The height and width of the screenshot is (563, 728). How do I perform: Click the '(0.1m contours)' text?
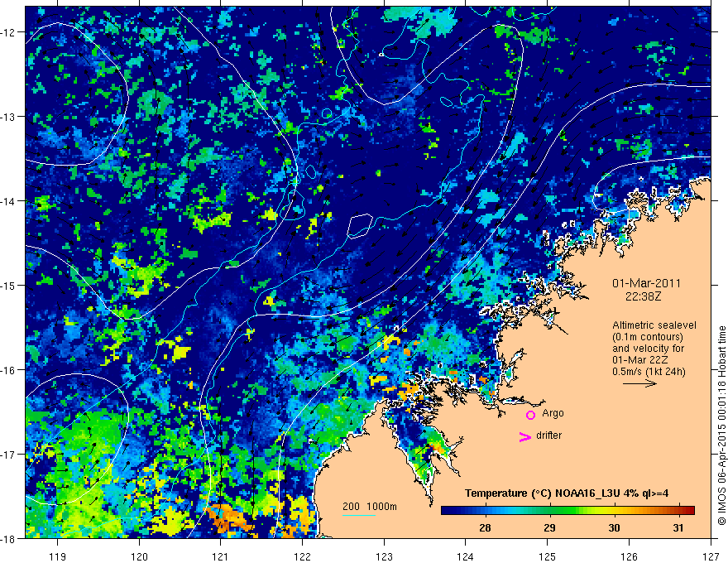(x=648, y=337)
